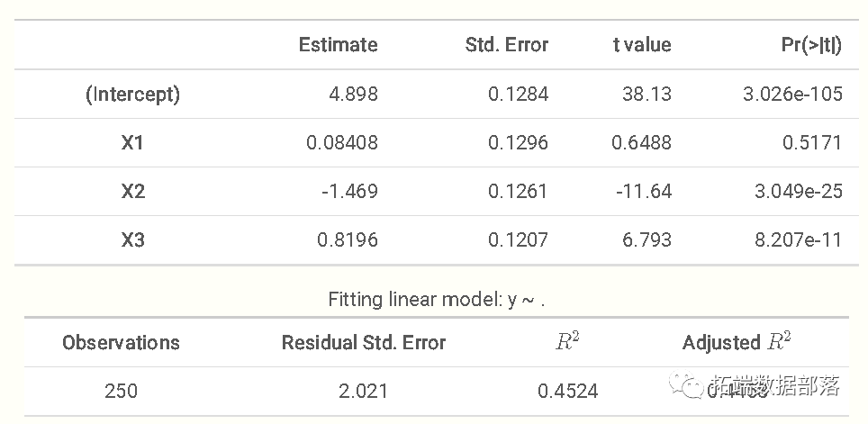The image size is (868, 424).
Task: Click the Residual Std. Error header
Action: point(363,343)
